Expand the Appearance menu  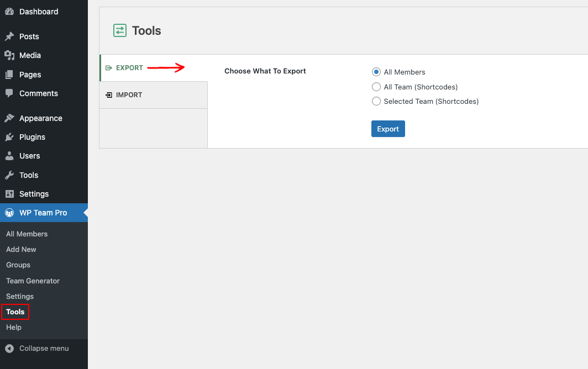[x=40, y=118]
